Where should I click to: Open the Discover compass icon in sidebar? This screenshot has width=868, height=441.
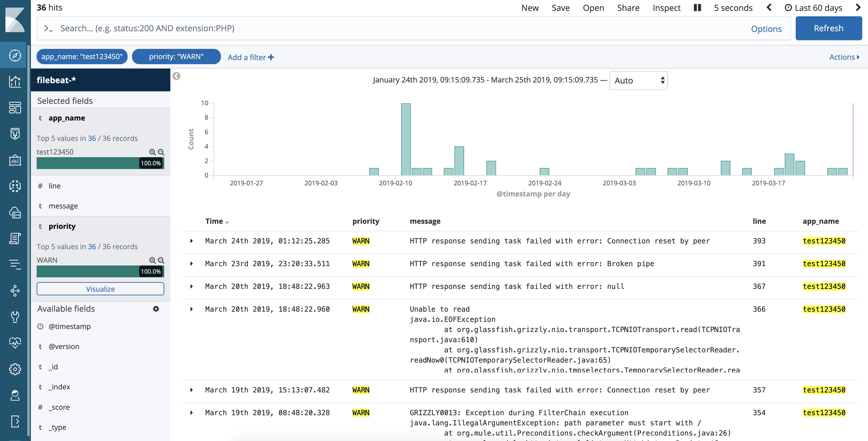(15, 55)
